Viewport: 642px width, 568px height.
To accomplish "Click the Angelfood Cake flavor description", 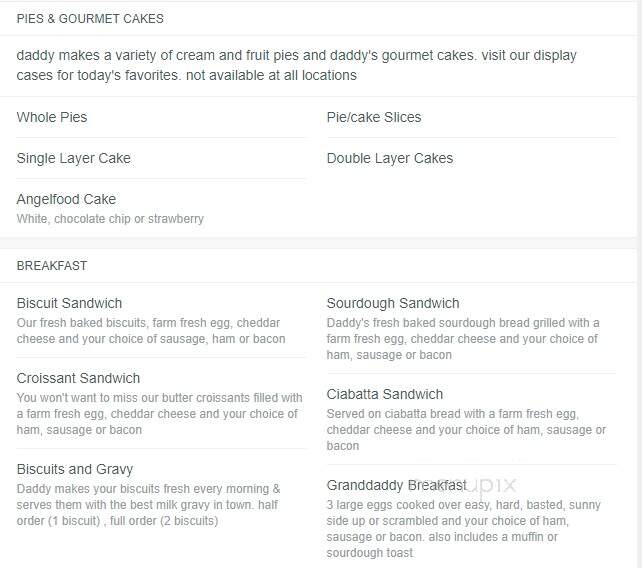I will tap(110, 219).
